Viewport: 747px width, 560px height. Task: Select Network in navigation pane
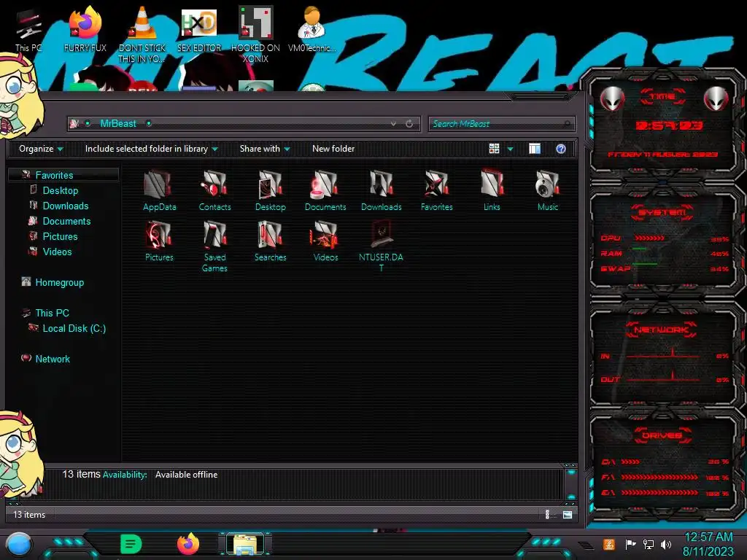point(53,359)
